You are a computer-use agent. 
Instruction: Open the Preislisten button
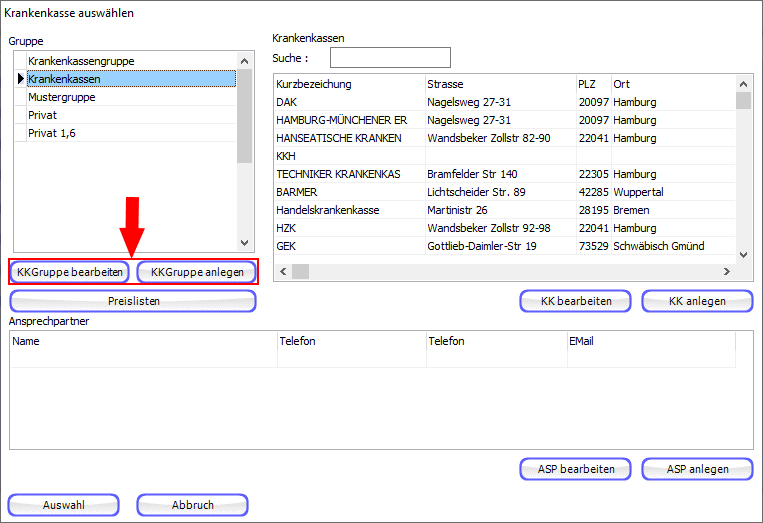133,301
